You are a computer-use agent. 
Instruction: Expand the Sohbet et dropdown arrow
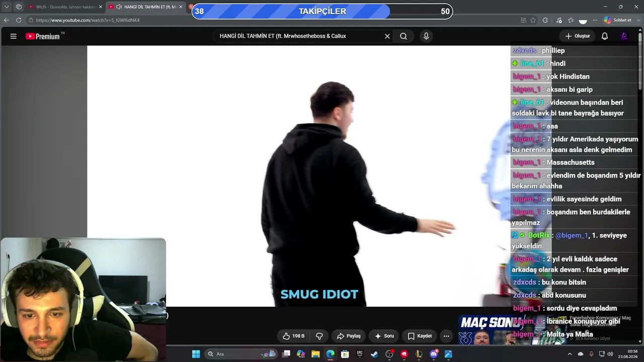[639, 20]
